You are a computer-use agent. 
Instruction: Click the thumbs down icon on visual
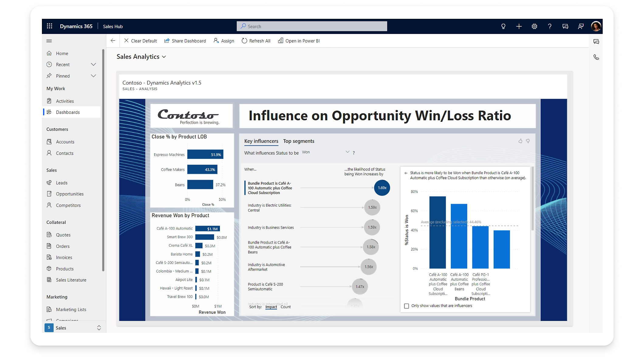tap(528, 141)
